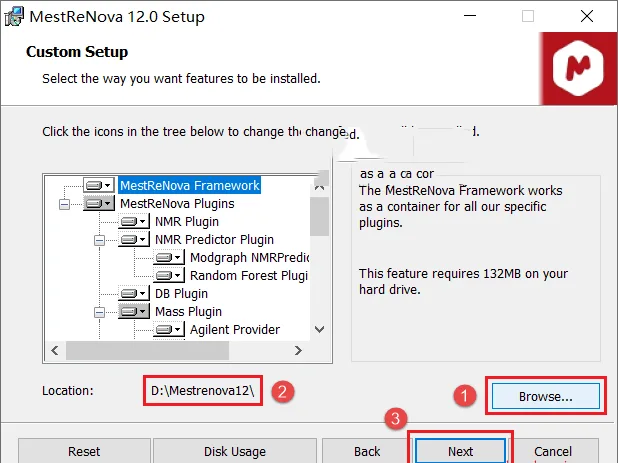The image size is (618, 463).
Task: Collapse the NMR Predictor Plugin node
Action: click(99, 240)
